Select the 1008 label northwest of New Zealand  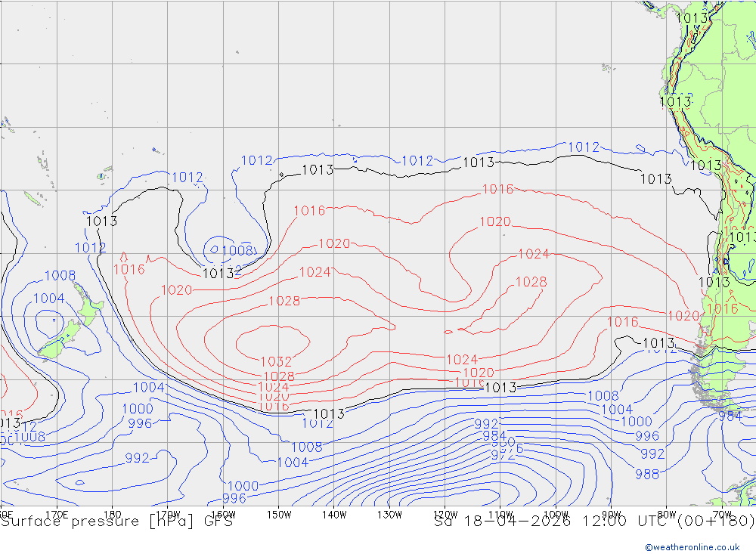click(x=60, y=275)
